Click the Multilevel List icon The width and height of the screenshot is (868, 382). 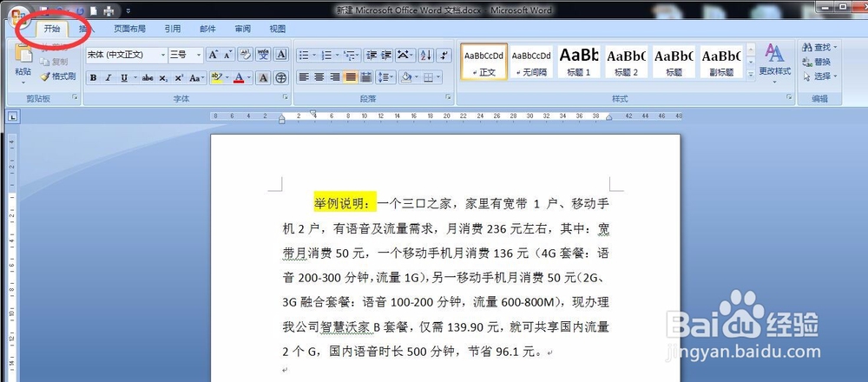point(352,56)
